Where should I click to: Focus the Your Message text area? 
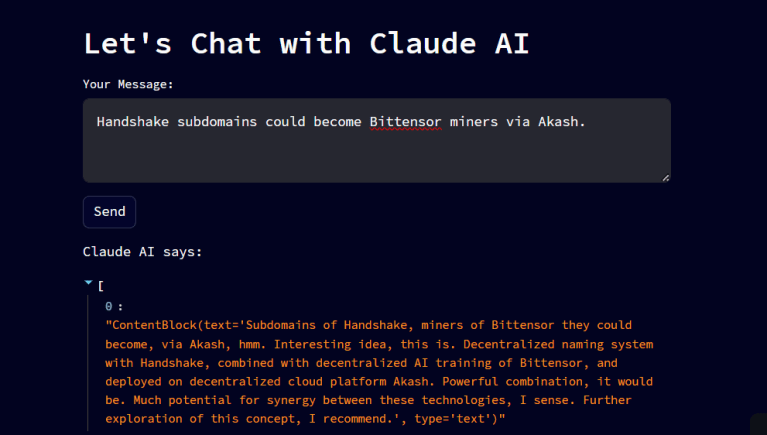[x=376, y=150]
